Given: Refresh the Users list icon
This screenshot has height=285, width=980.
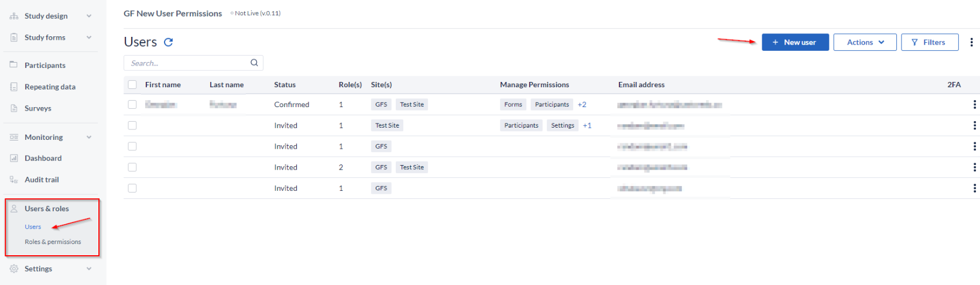Looking at the screenshot, I should pyautogui.click(x=168, y=42).
